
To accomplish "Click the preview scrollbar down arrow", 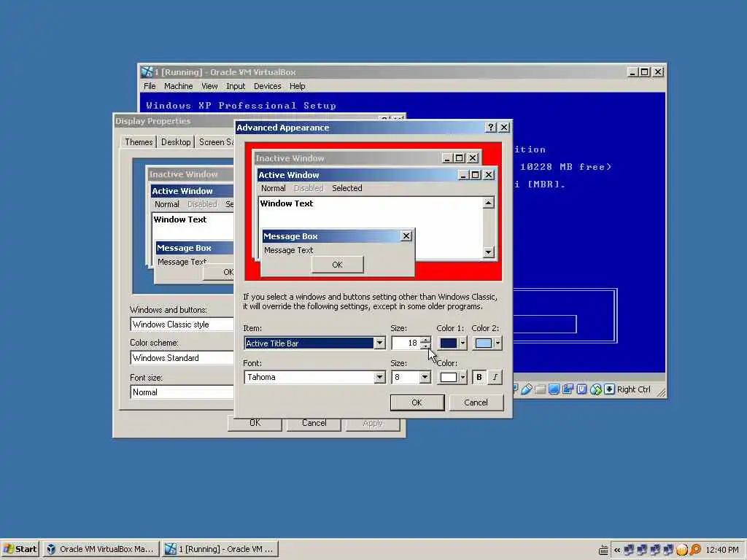I will (x=488, y=252).
